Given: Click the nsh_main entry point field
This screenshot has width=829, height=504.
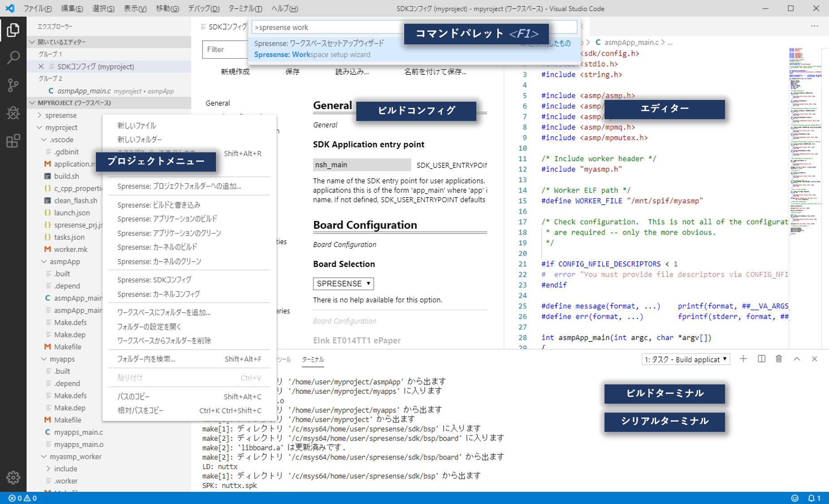Looking at the screenshot, I should pyautogui.click(x=361, y=165).
